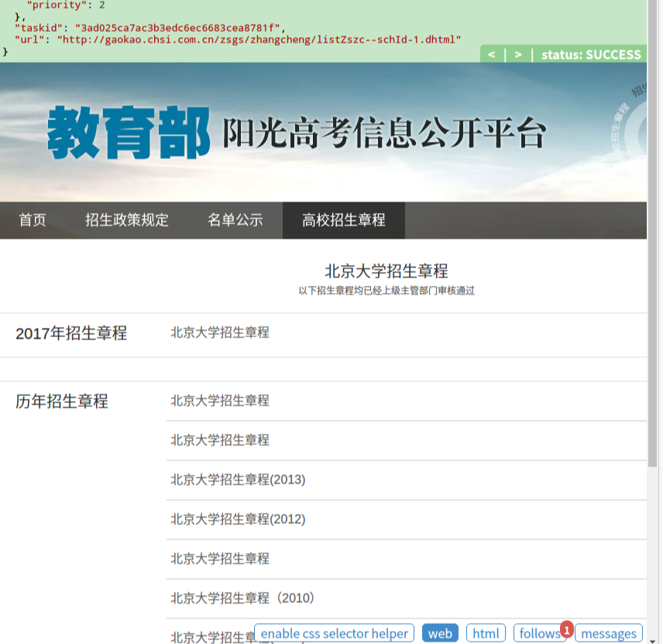Switch to the html view tab
The width and height of the screenshot is (663, 644).
point(486,633)
